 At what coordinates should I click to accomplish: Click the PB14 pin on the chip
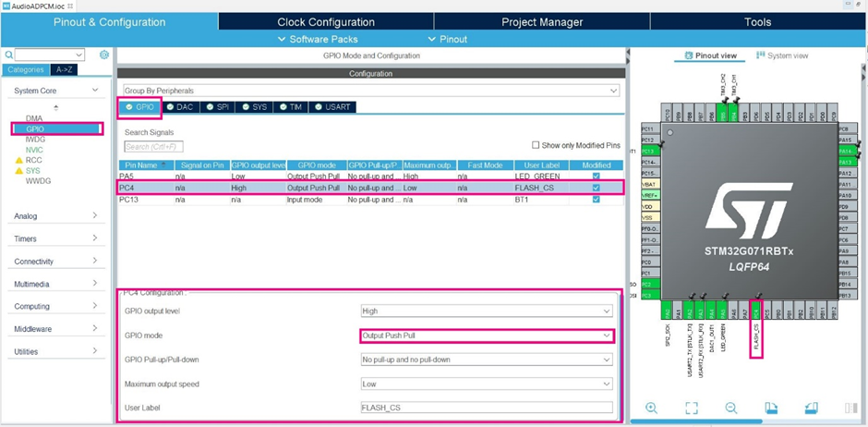click(x=848, y=284)
